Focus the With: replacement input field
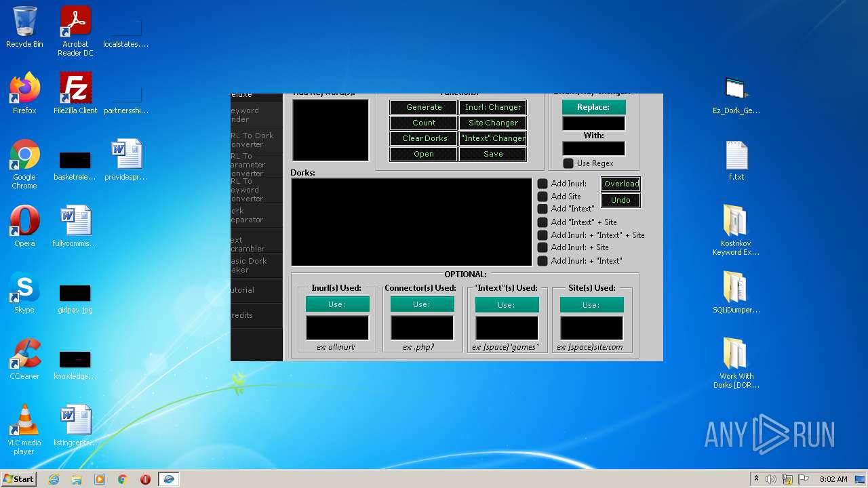 click(593, 148)
